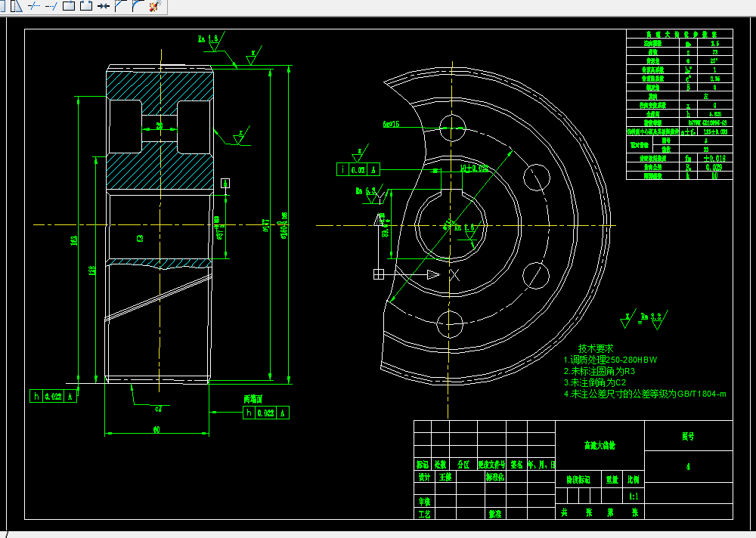Click the 工艺 cell in title block

point(424,515)
